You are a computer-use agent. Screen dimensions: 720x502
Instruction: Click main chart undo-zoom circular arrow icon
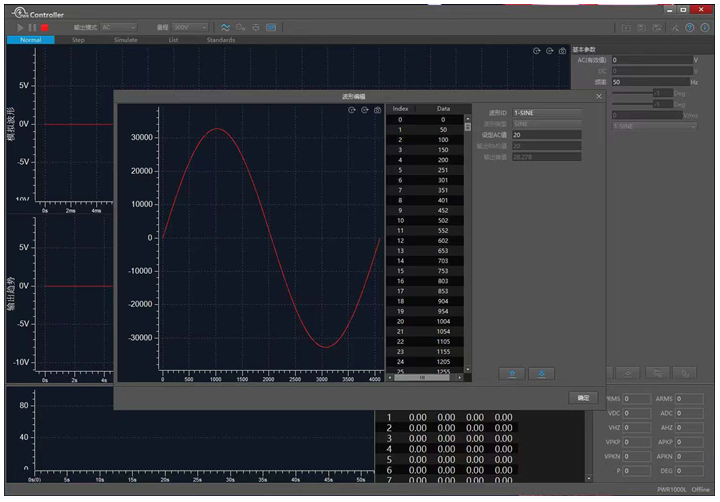(x=536, y=51)
